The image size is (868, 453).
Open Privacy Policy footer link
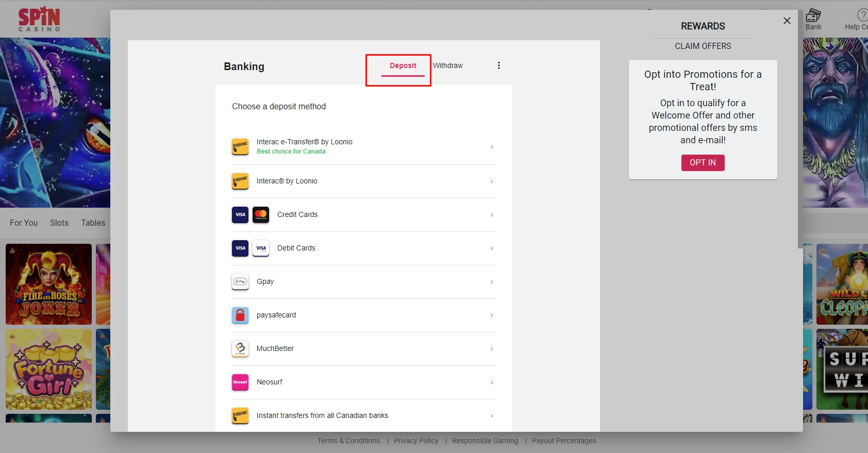pos(416,441)
